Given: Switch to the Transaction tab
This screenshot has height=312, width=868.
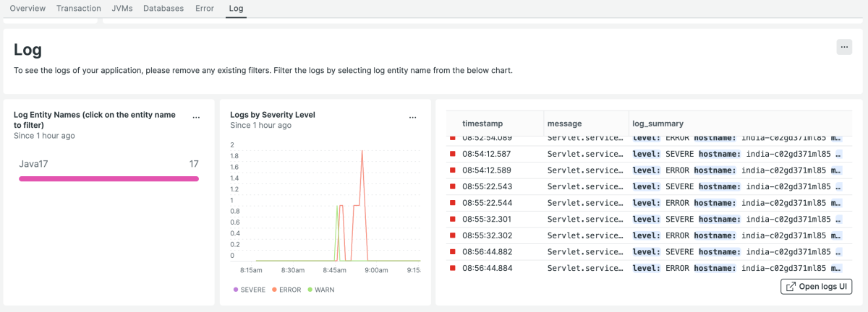Looking at the screenshot, I should click(x=79, y=9).
